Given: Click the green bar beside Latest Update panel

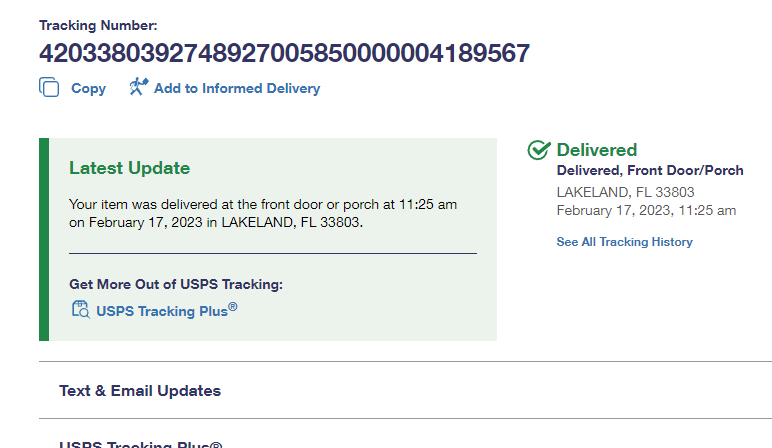Looking at the screenshot, I should pyautogui.click(x=44, y=239).
